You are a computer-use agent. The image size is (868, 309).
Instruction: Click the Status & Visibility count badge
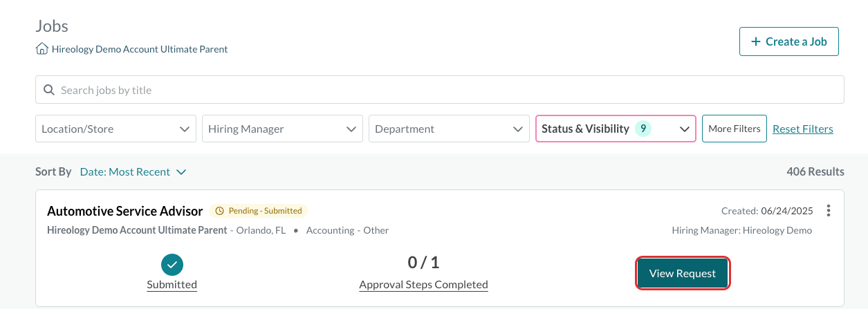(x=643, y=129)
